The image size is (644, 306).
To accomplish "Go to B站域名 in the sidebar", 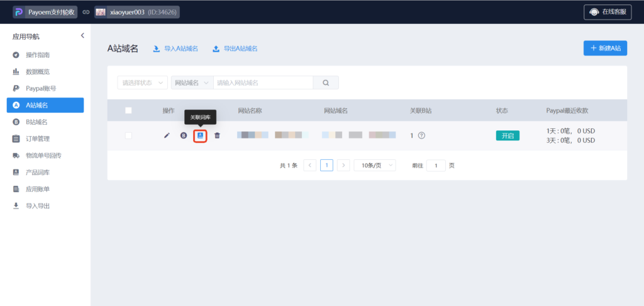I will (36, 122).
